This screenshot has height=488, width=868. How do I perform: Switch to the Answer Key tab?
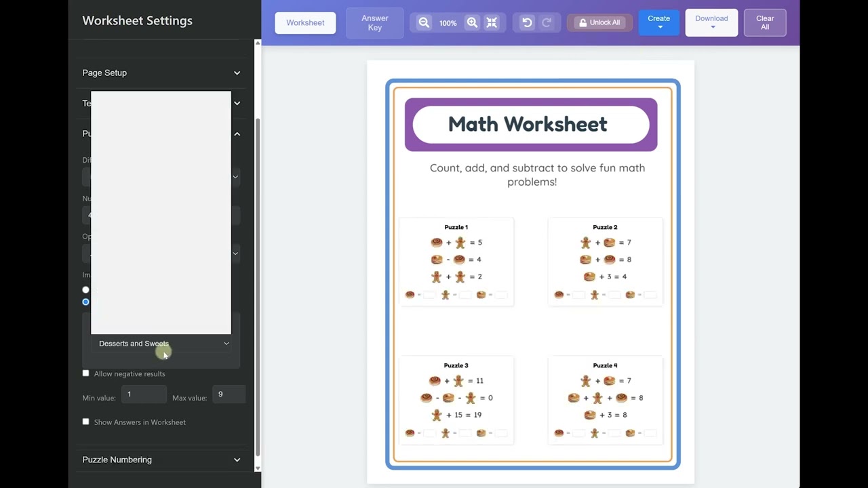click(x=375, y=22)
